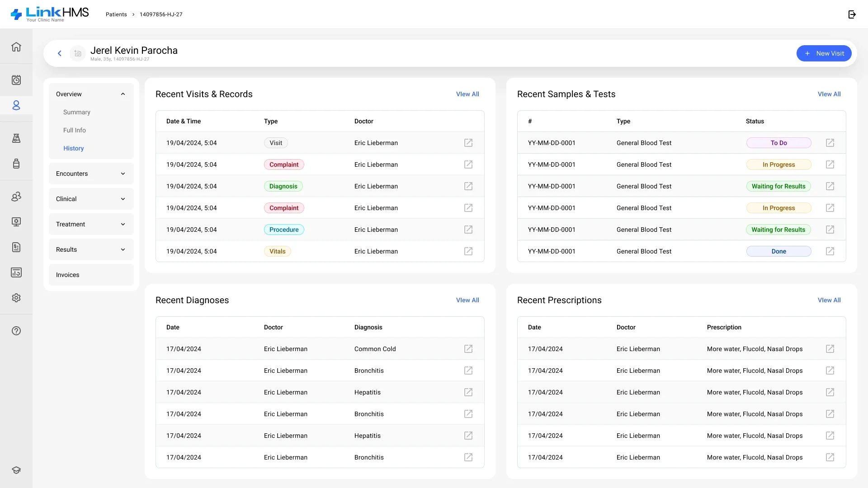868x488 pixels.
Task: Open the Home icon in sidebar
Action: (16, 47)
